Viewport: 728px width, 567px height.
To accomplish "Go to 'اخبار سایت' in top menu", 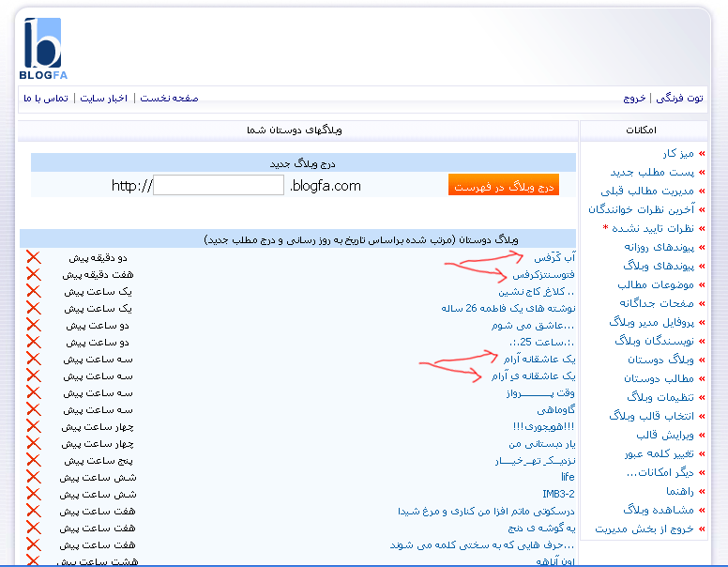I will 105,99.
